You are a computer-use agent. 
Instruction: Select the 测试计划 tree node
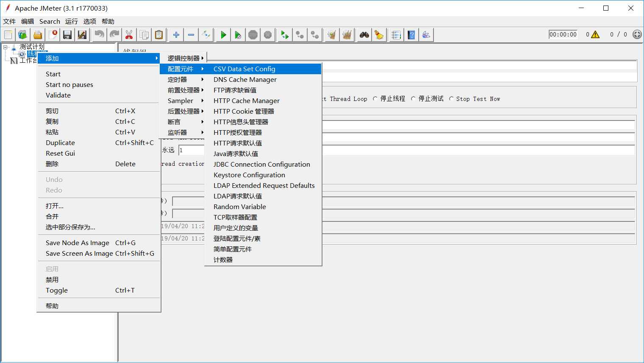pos(32,47)
